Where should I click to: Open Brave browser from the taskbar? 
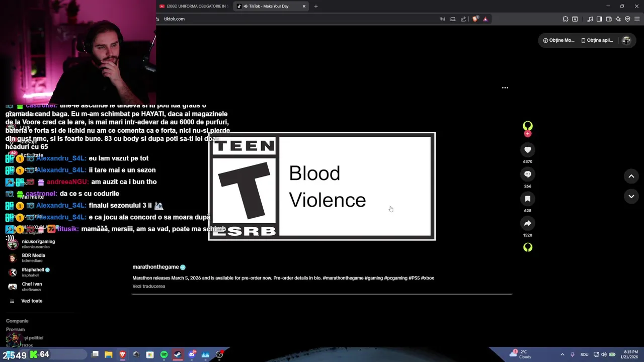122,354
